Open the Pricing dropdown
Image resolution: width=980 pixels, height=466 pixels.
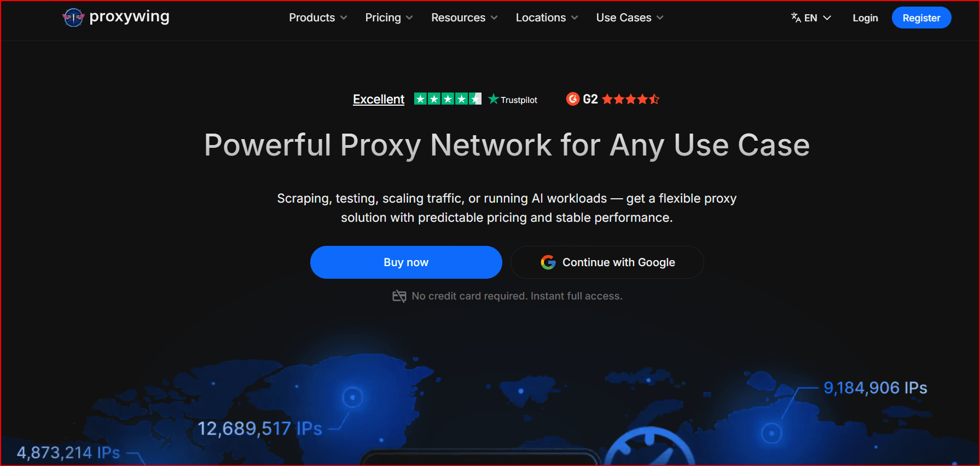coord(389,18)
